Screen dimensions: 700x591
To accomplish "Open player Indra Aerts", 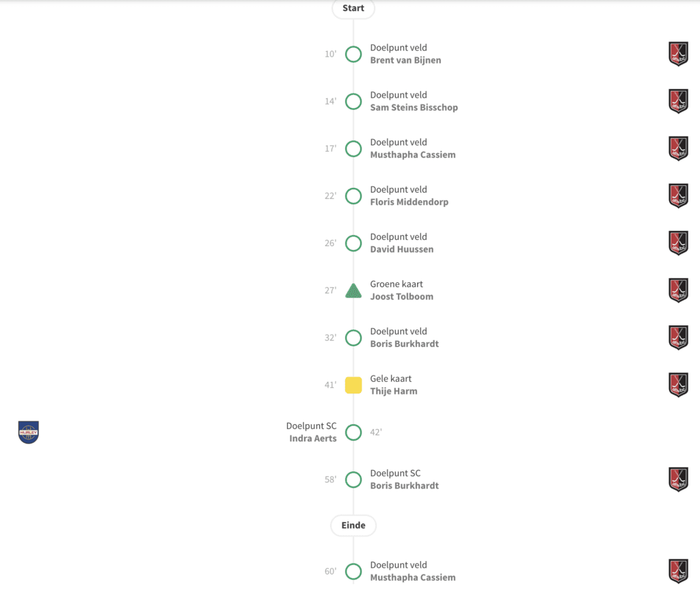I will [313, 439].
